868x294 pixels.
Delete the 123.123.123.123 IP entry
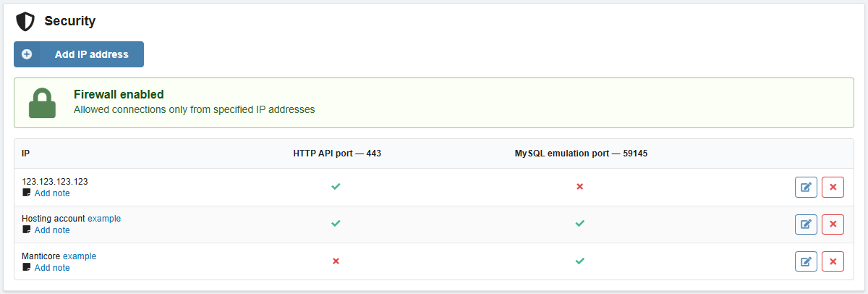[x=833, y=188]
